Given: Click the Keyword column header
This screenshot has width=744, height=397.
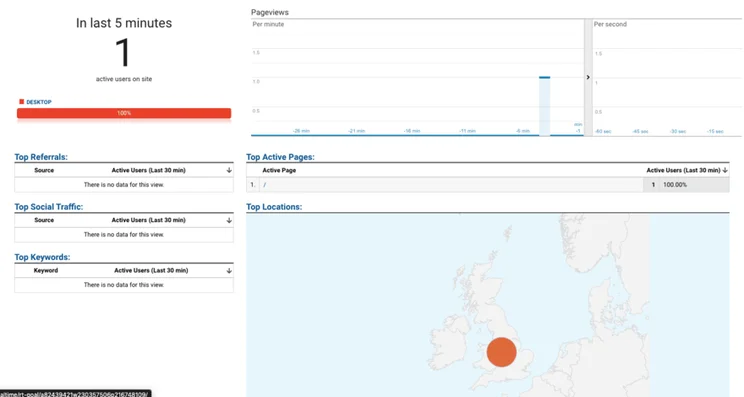Looking at the screenshot, I should 46,270.
